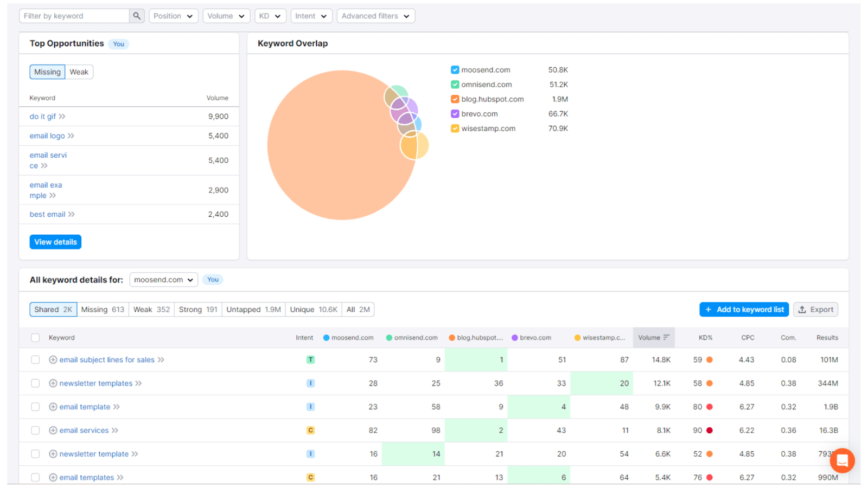Image resolution: width=868 pixels, height=488 pixels.
Task: Click the T intent badge for email subject lines
Action: (x=310, y=359)
